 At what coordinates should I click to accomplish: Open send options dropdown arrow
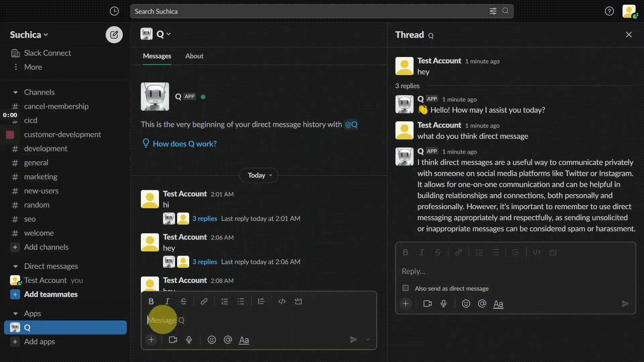click(x=368, y=340)
